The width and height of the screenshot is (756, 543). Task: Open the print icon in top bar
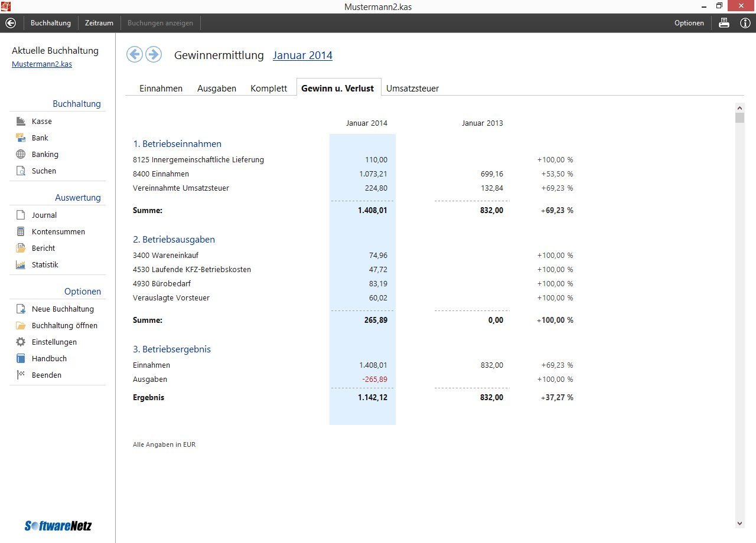click(x=724, y=23)
